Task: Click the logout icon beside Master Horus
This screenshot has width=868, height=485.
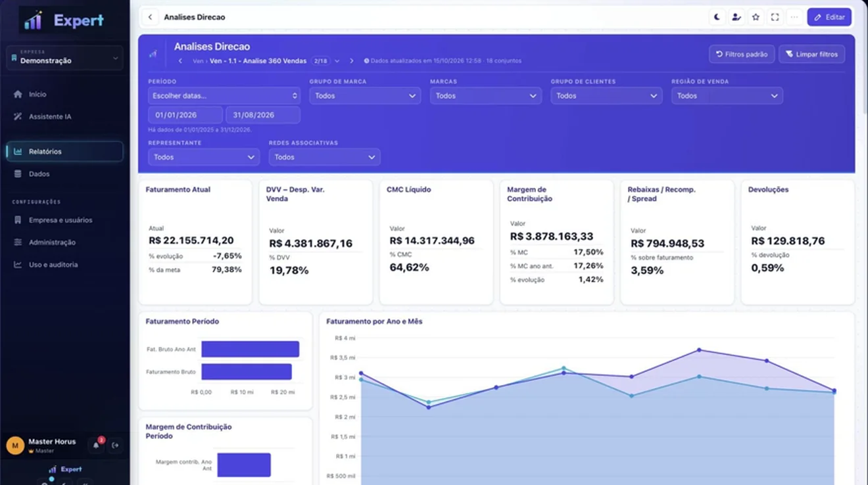Action: tap(116, 445)
